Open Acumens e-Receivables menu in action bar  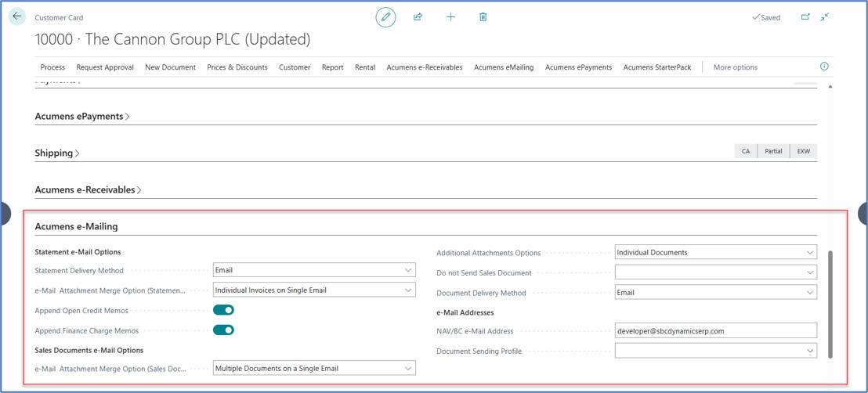(425, 67)
